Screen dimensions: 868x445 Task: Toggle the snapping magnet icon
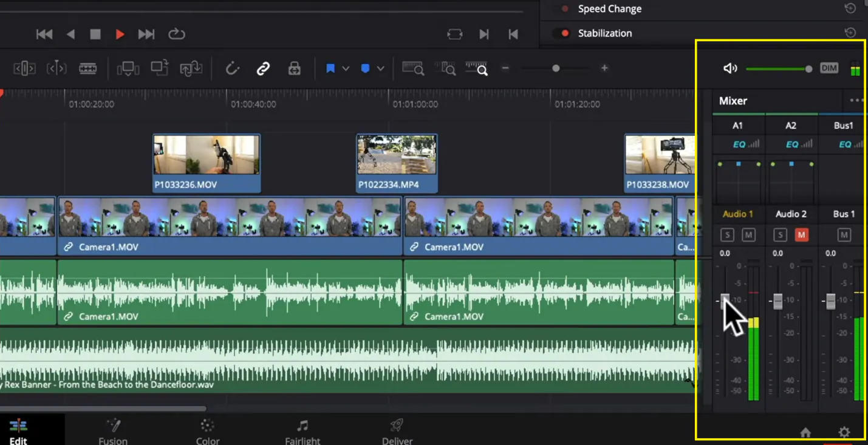point(232,69)
